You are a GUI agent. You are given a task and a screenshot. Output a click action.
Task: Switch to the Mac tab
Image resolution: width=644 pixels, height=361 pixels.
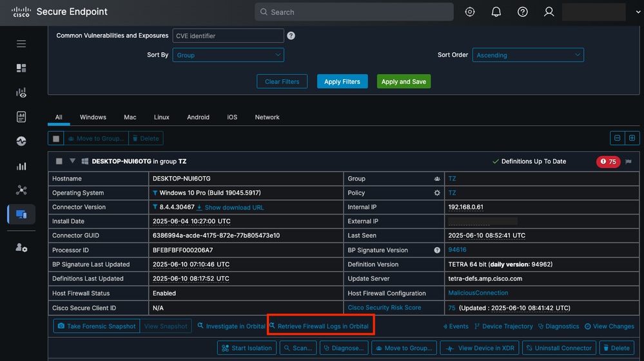130,117
